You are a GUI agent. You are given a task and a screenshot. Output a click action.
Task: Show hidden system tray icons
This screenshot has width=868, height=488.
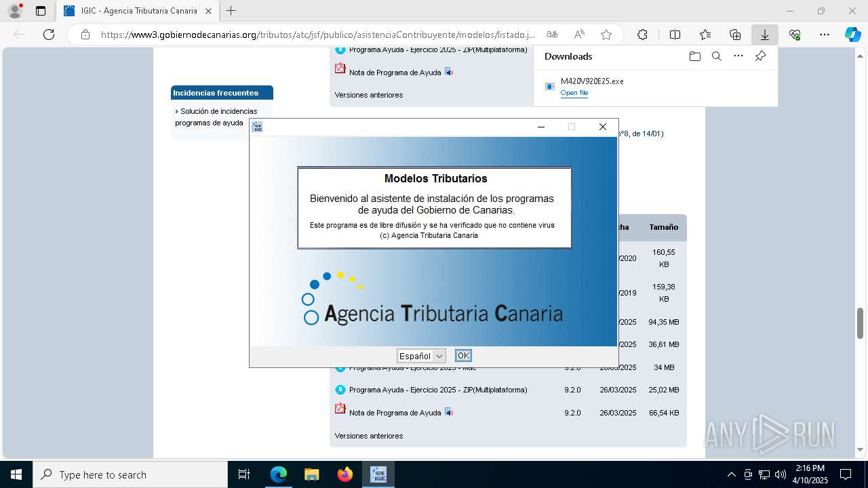[x=731, y=474]
